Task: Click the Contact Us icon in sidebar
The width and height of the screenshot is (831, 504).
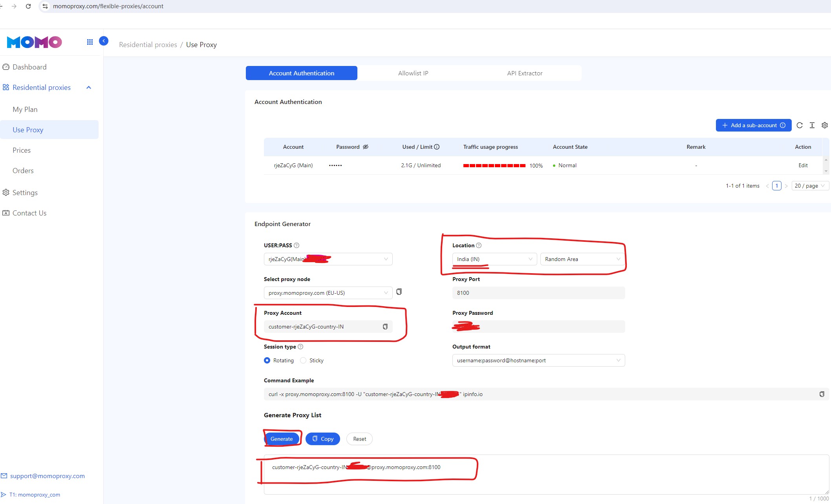Action: [x=6, y=213]
